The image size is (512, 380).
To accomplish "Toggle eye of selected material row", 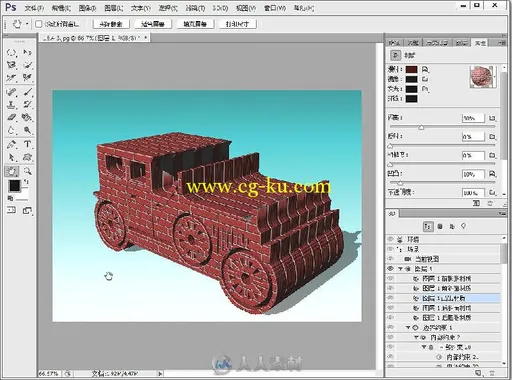I will click(390, 298).
